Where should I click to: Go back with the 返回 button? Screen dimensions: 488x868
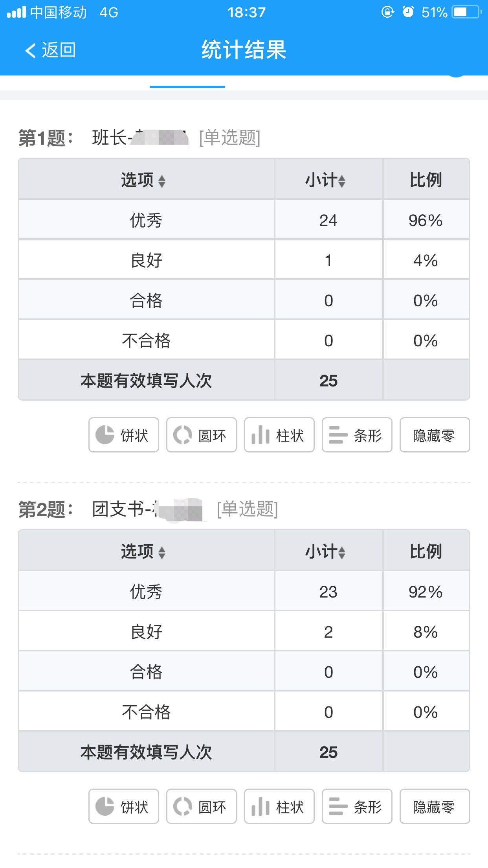(50, 50)
